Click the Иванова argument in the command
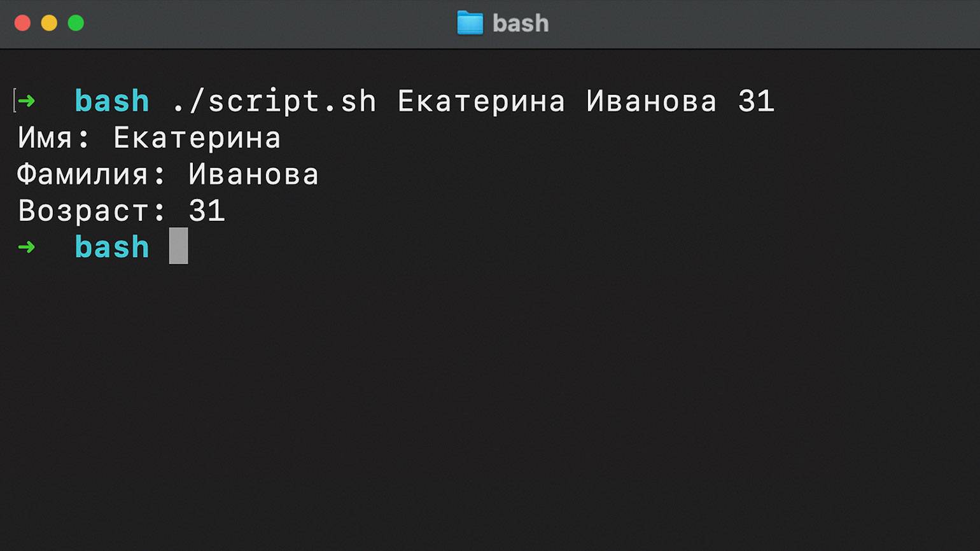980x551 pixels. click(x=652, y=102)
